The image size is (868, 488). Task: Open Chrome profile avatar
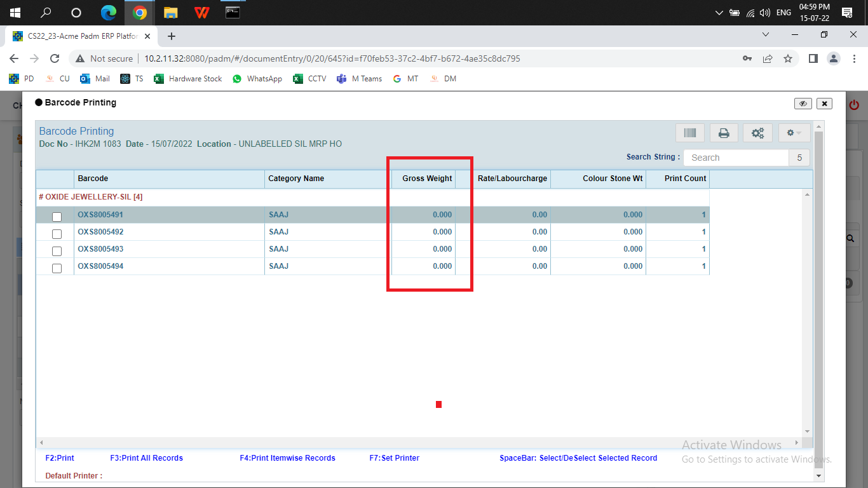coord(833,58)
